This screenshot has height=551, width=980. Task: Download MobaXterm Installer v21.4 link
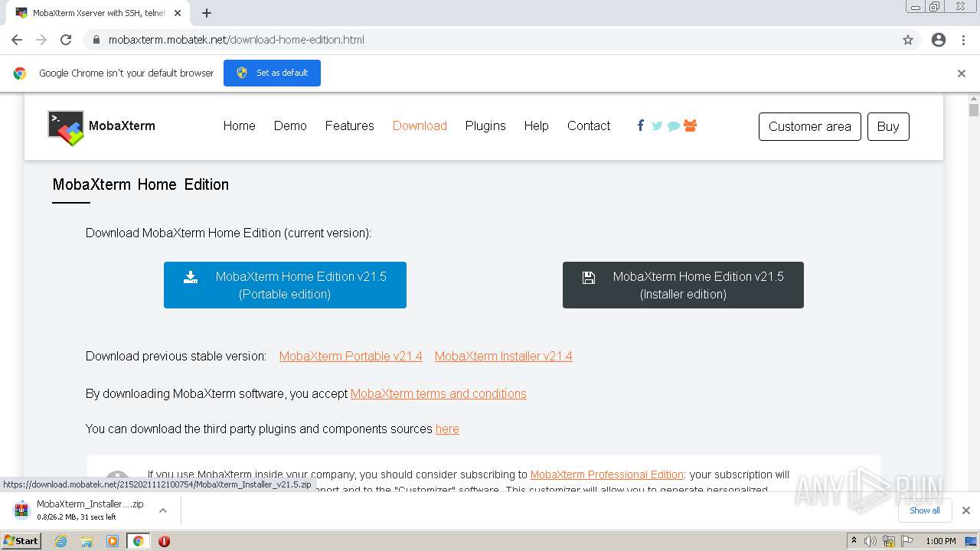pyautogui.click(x=503, y=356)
